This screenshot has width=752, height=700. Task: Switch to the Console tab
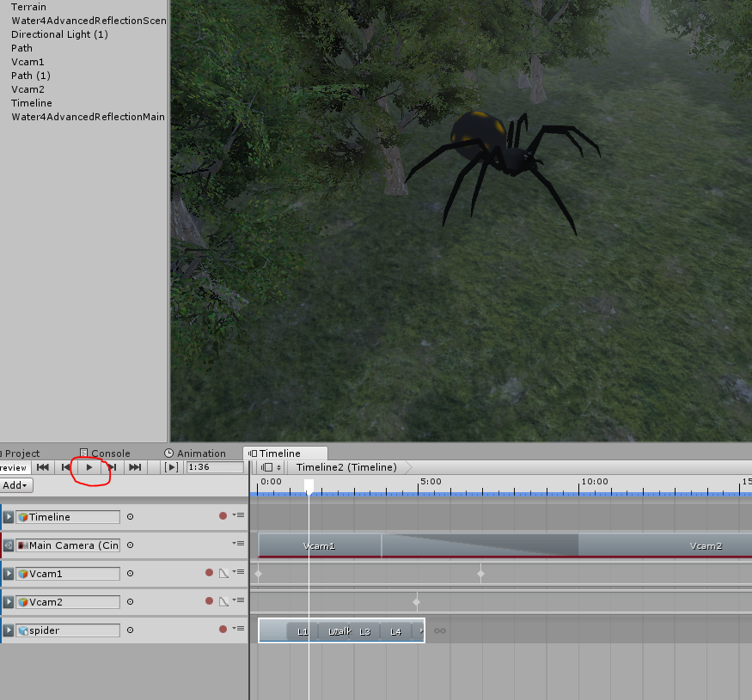(x=105, y=453)
